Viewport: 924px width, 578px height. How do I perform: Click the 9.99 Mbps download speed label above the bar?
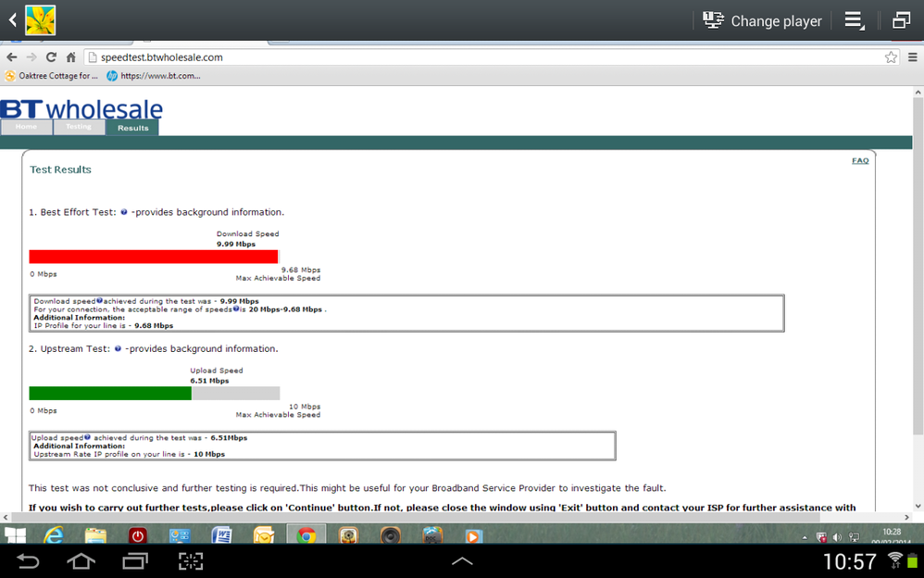click(x=236, y=244)
